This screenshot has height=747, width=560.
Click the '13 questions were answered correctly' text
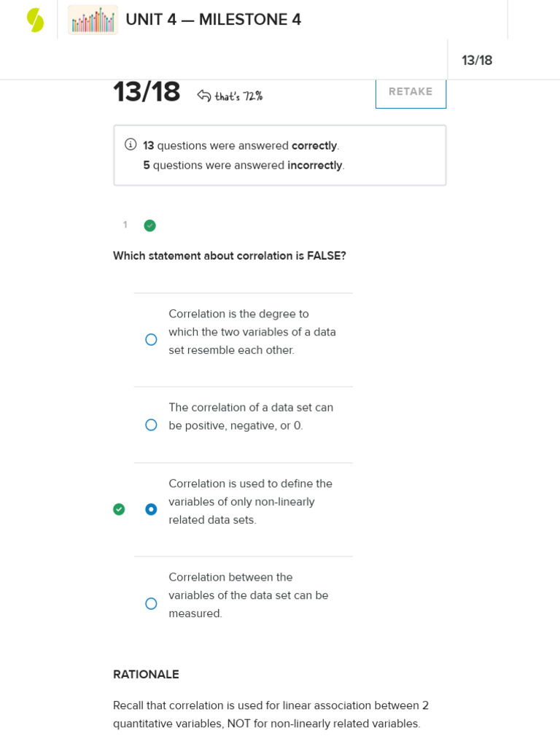241,146
